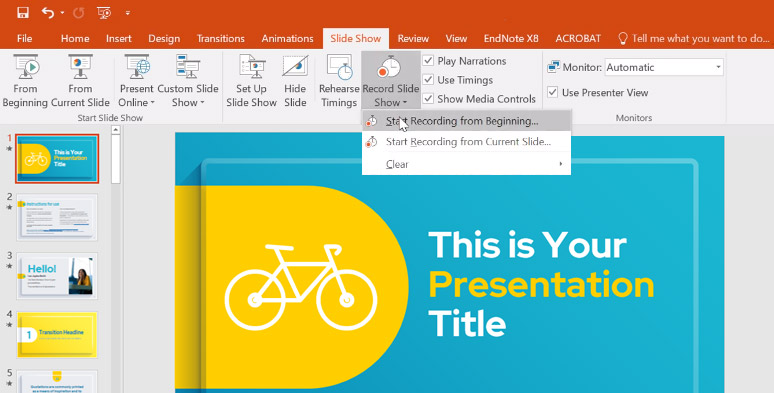This screenshot has width=774, height=393.
Task: Select slide 2 Instructions thumbnail
Action: pos(57,217)
